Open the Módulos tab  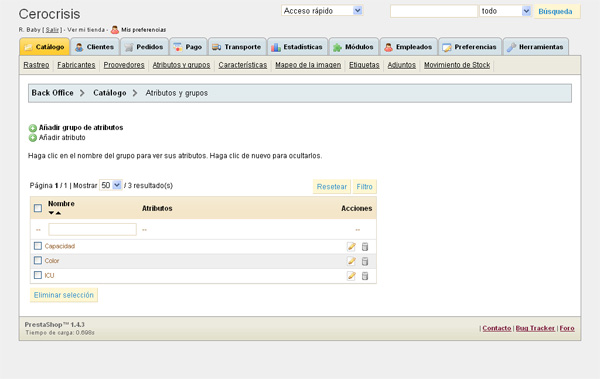click(x=354, y=47)
